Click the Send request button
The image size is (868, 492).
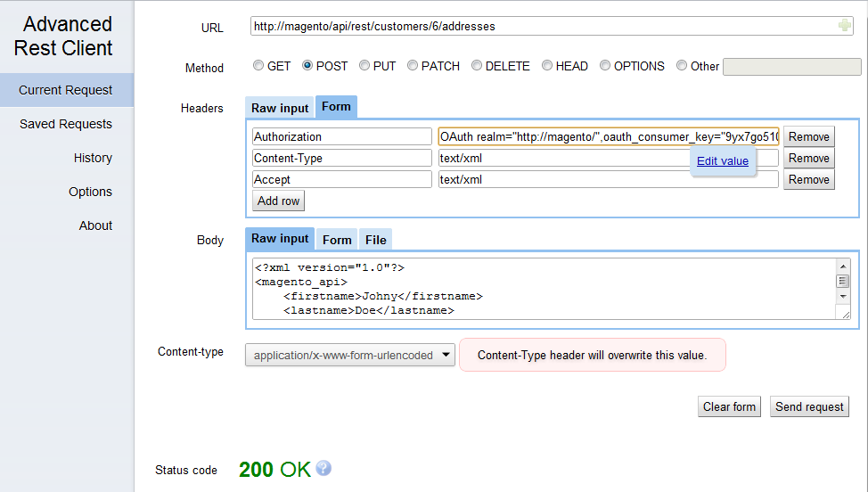coord(809,406)
